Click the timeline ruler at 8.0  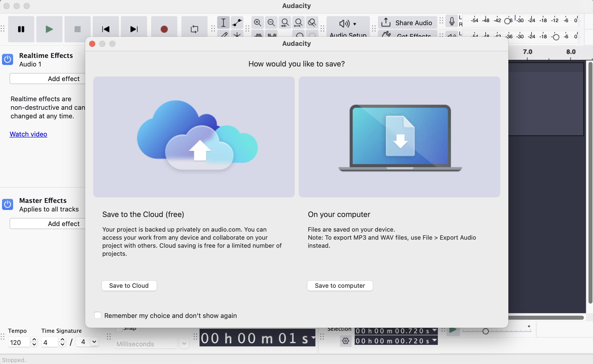coord(571,52)
